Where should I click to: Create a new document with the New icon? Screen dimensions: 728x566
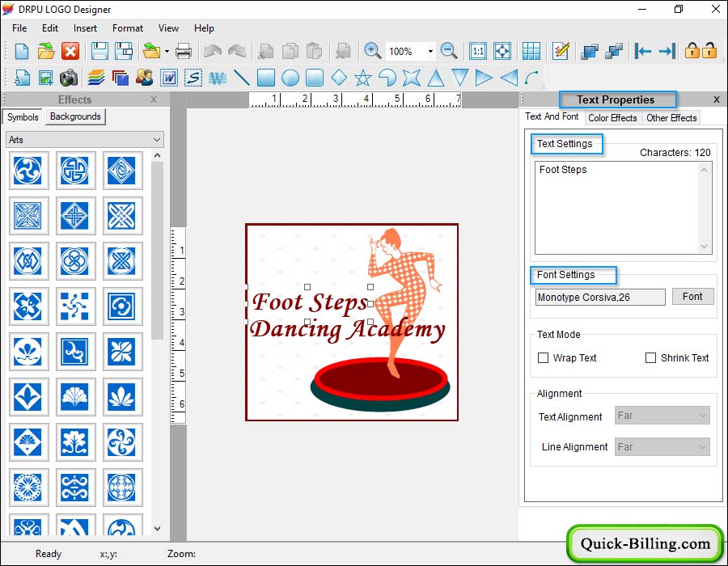point(21,51)
